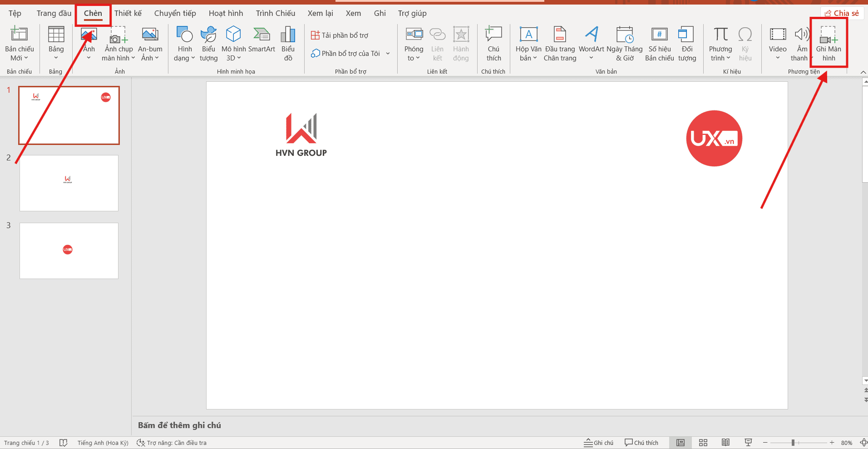Viewport: 868px width, 449px height.
Task: Open the Thiết kế tab
Action: click(x=128, y=13)
